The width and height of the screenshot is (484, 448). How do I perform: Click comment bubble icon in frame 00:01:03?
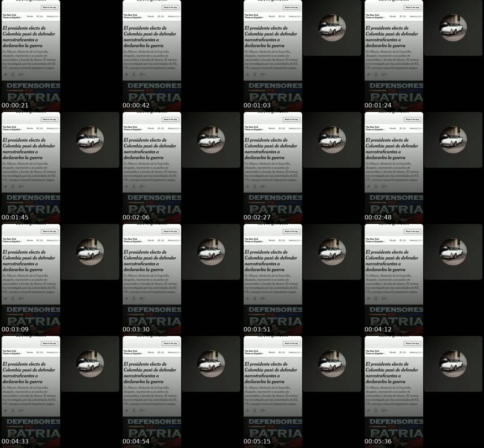tap(263, 75)
